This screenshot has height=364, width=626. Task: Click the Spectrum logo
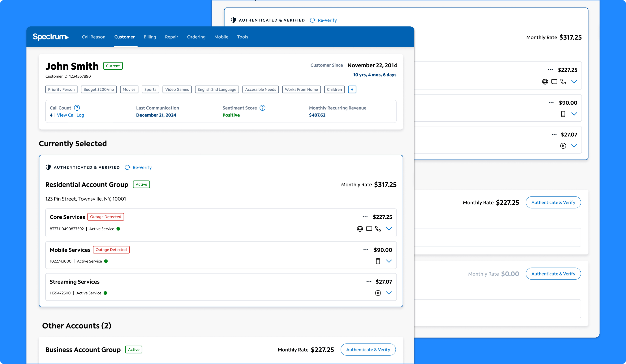(51, 37)
